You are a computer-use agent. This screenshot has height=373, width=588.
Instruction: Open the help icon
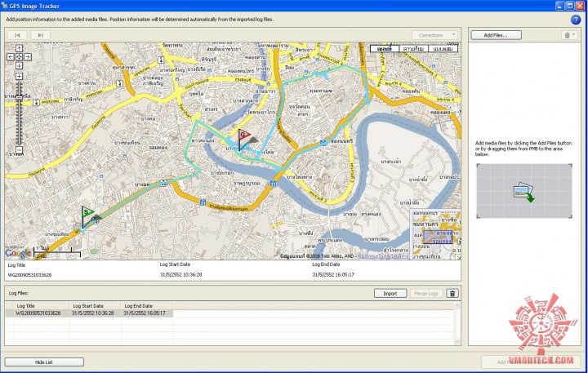[x=575, y=20]
